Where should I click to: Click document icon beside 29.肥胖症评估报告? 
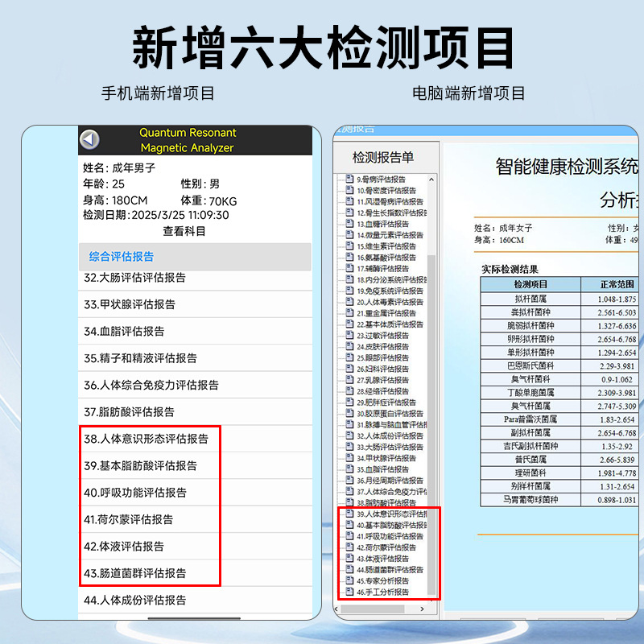coord(349,402)
